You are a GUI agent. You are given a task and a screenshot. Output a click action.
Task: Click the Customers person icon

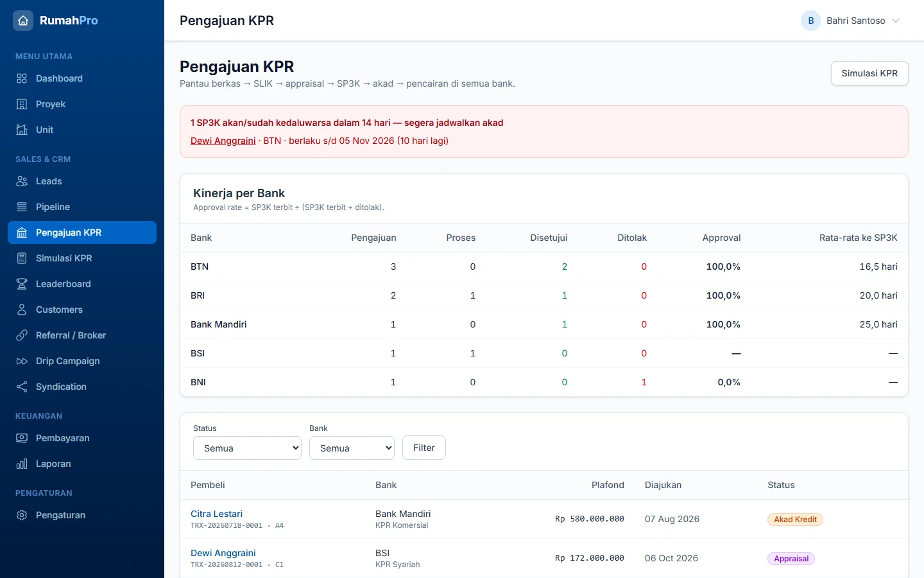[22, 310]
